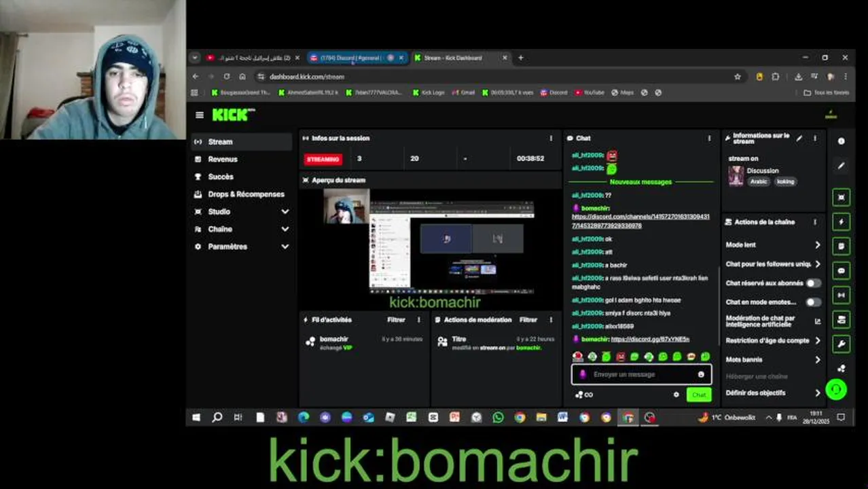
Task: Click the red STREAMING status badge
Action: coord(323,159)
